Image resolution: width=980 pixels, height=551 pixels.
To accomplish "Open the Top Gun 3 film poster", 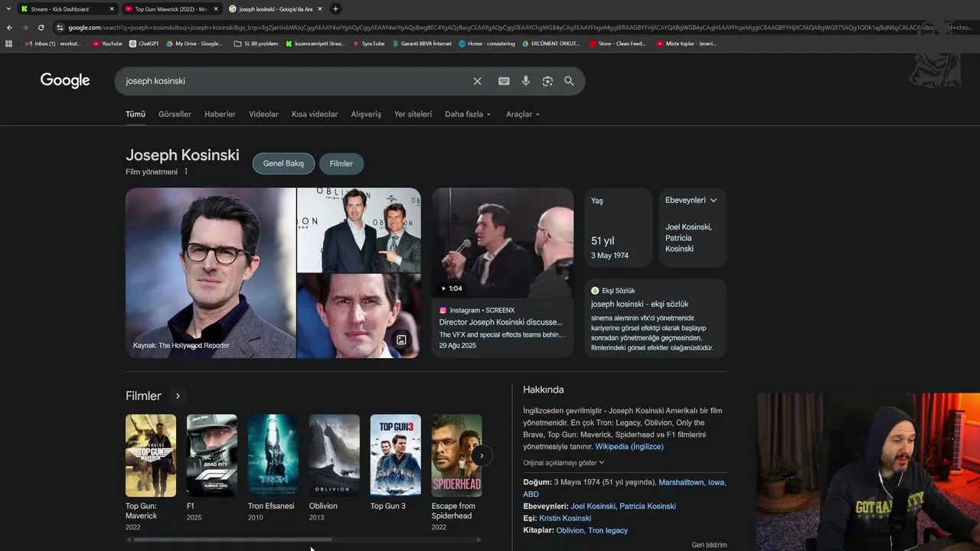I will [x=396, y=455].
